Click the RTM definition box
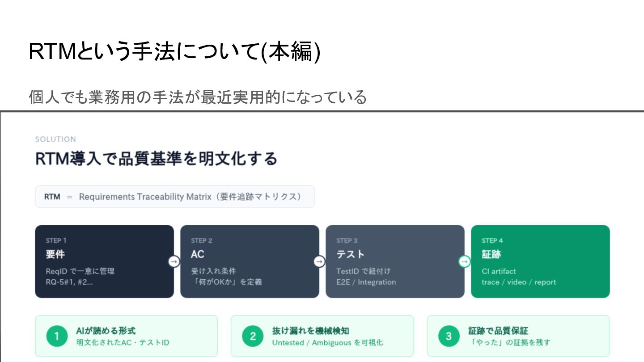The width and height of the screenshot is (644, 362). click(x=175, y=197)
